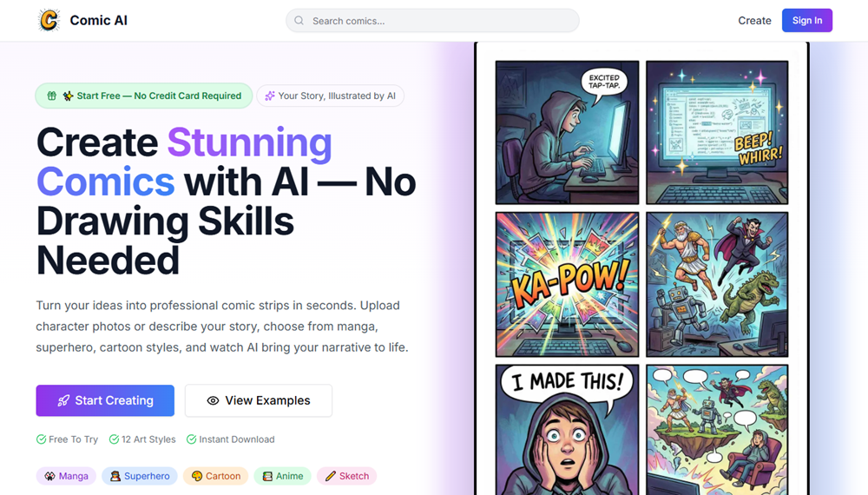Screen dimensions: 868x495
Task: Click checkmark icon next to Free To Try
Action: pos(41,439)
